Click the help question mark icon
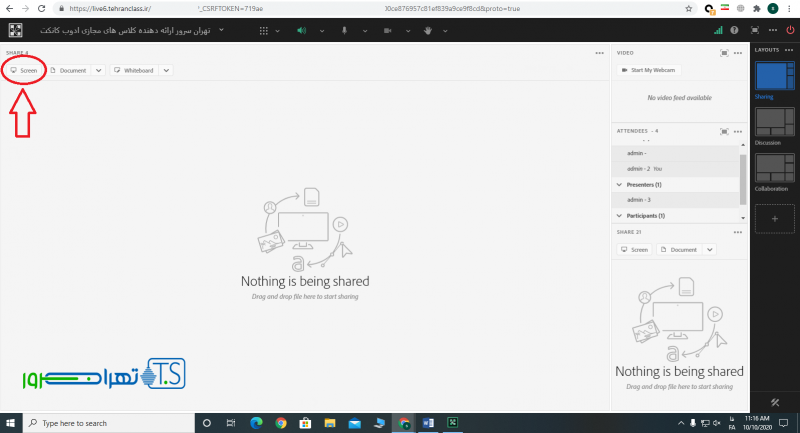 pyautogui.click(x=735, y=30)
